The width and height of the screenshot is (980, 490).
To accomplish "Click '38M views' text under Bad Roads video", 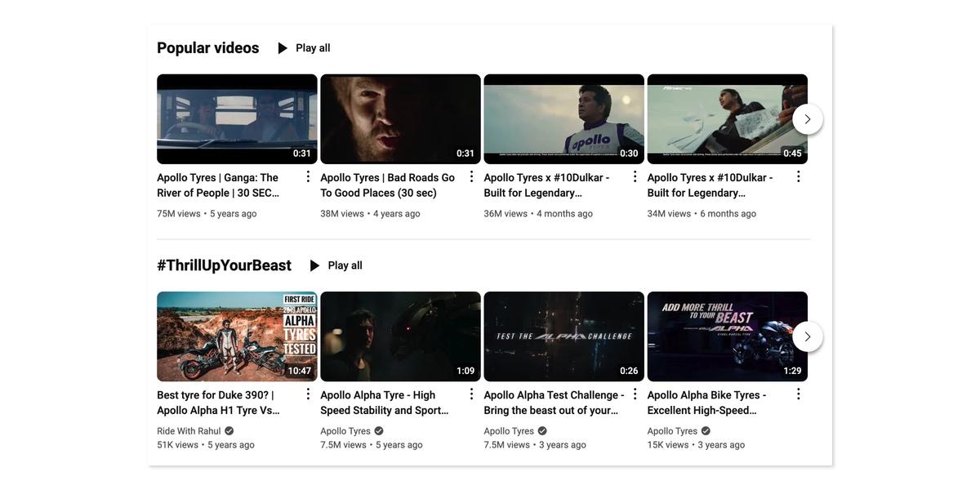I will click(342, 214).
